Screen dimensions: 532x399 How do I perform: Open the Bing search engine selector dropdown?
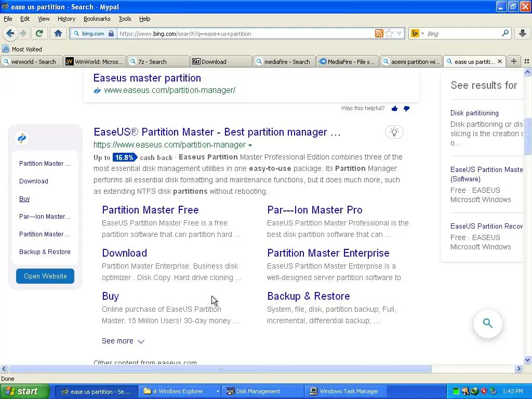[x=417, y=33]
